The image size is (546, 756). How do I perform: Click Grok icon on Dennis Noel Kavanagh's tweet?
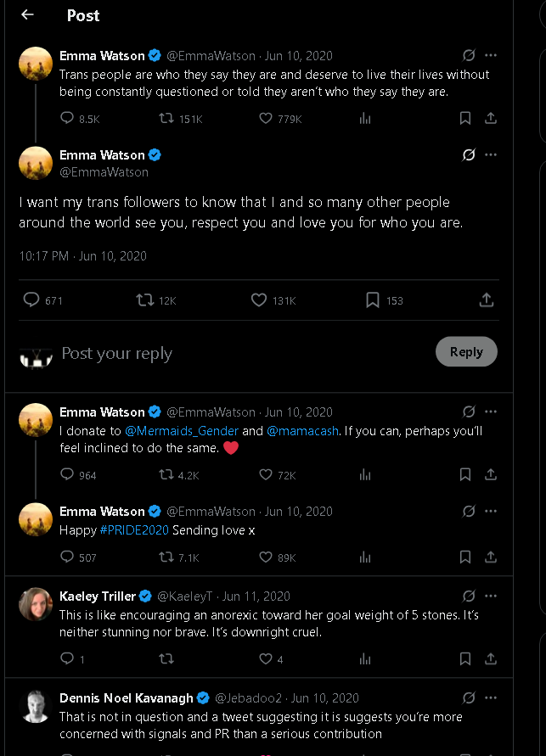point(469,698)
